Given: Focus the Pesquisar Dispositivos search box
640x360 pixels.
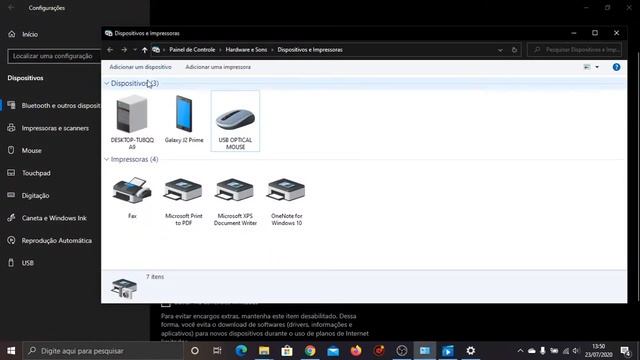Looking at the screenshot, I should (x=575, y=50).
